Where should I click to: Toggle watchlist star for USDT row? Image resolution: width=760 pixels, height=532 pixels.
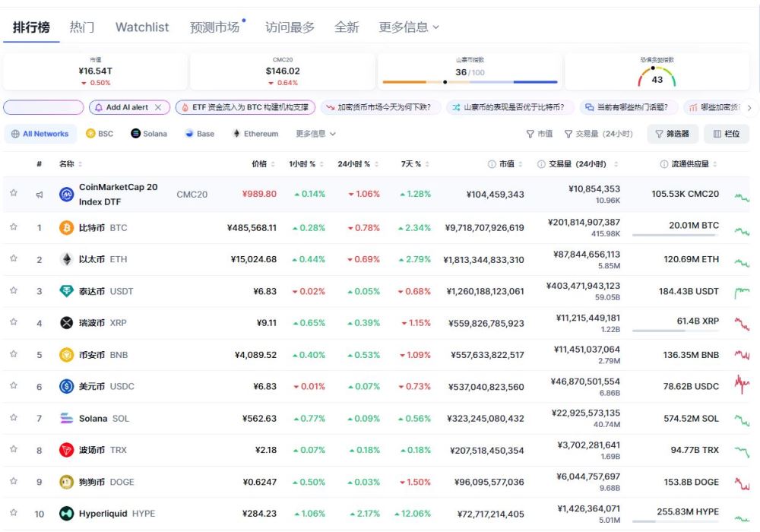tap(14, 290)
